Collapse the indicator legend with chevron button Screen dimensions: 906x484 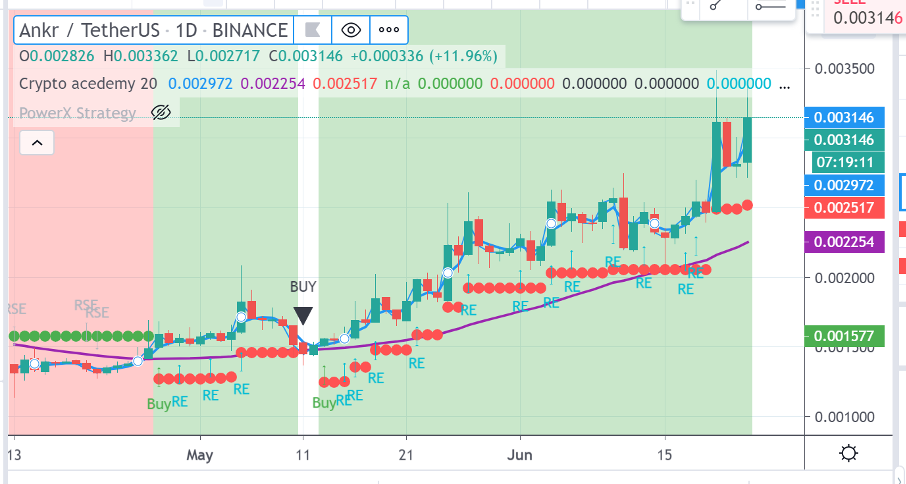click(x=36, y=144)
